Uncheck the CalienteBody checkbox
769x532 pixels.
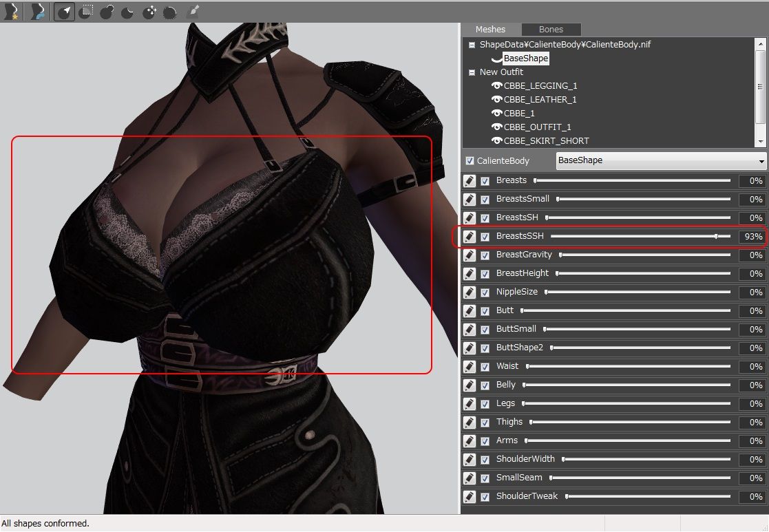470,161
